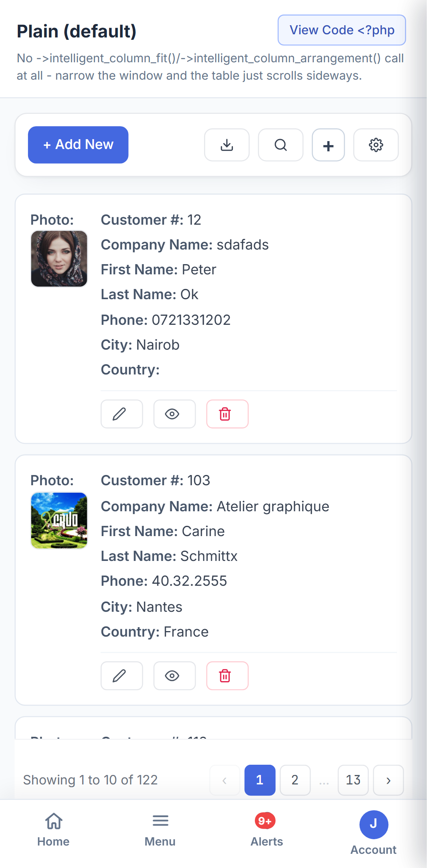
Task: Open the Alerts tab
Action: [267, 830]
